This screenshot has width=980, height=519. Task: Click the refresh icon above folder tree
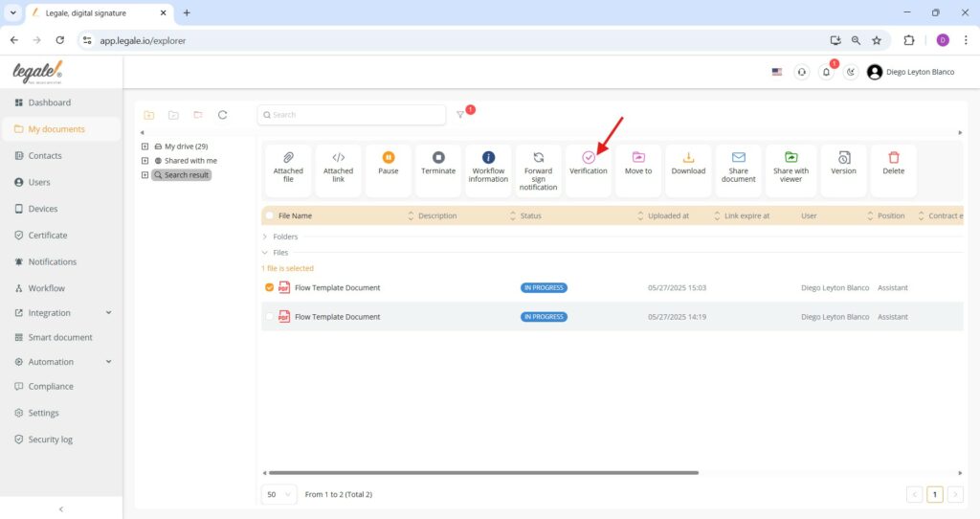coord(222,115)
